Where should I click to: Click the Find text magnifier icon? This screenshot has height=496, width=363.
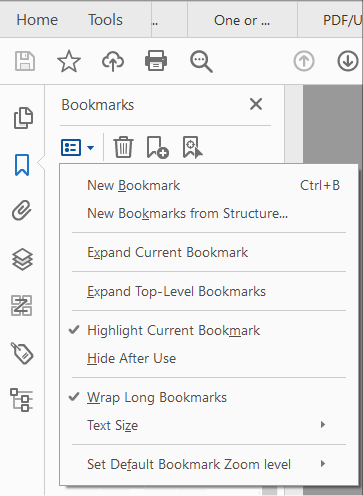click(201, 62)
